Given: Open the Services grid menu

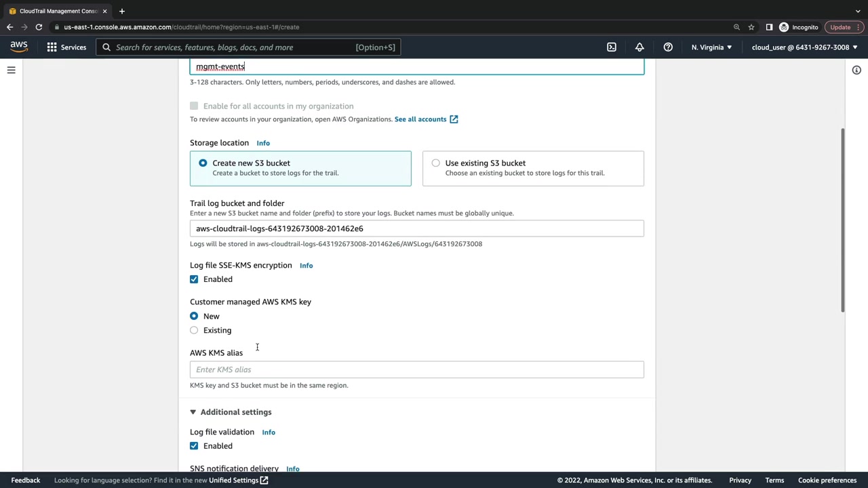Looking at the screenshot, I should click(x=52, y=47).
